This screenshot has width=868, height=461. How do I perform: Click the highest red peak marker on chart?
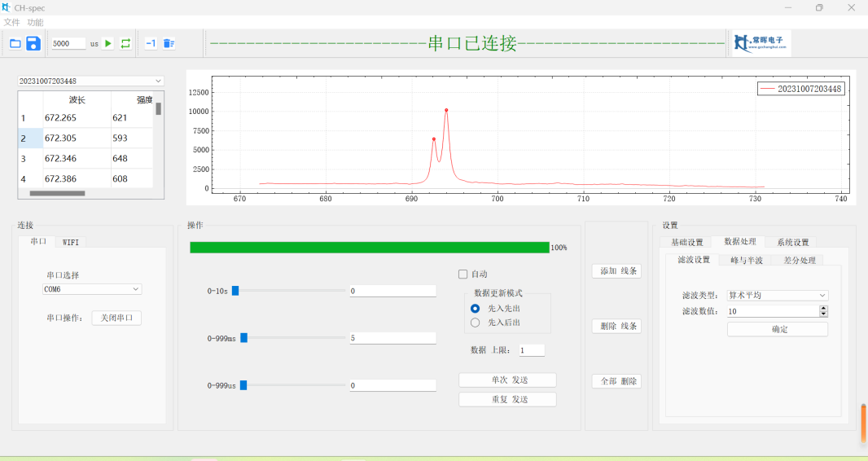[x=446, y=110]
